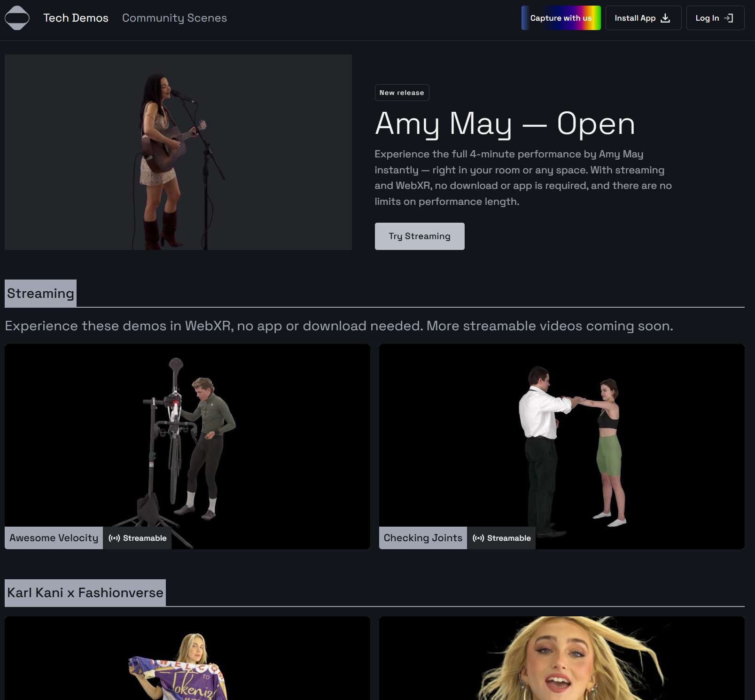This screenshot has height=700, width=755.
Task: Click the Try Streaming button
Action: pyautogui.click(x=419, y=236)
